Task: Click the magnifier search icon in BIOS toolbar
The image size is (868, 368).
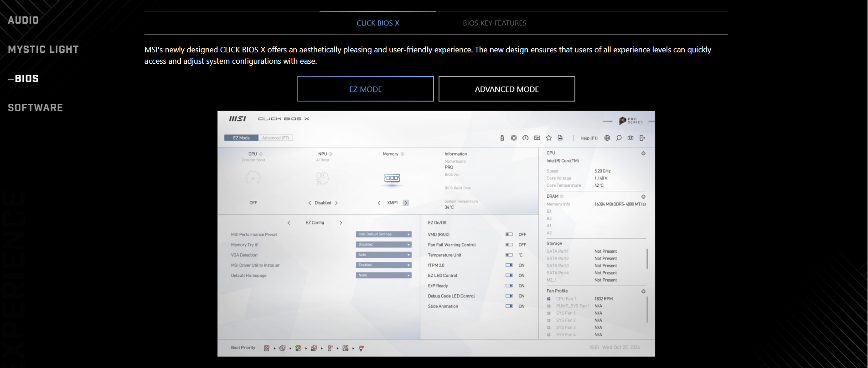Action: pos(619,138)
